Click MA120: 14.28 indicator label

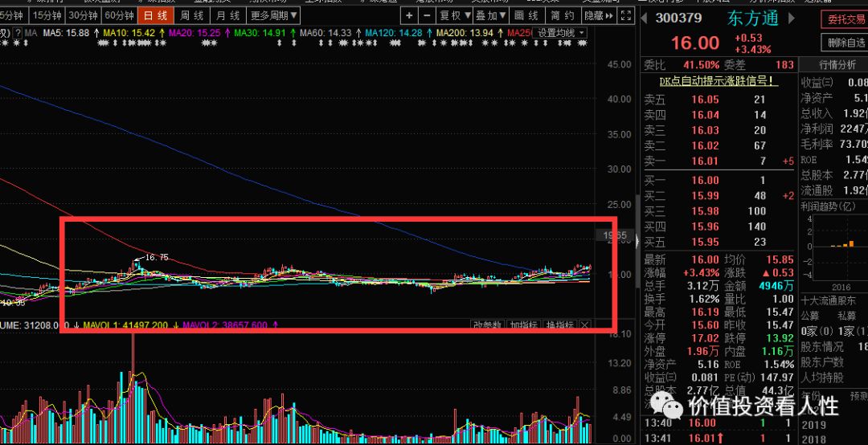coord(393,33)
